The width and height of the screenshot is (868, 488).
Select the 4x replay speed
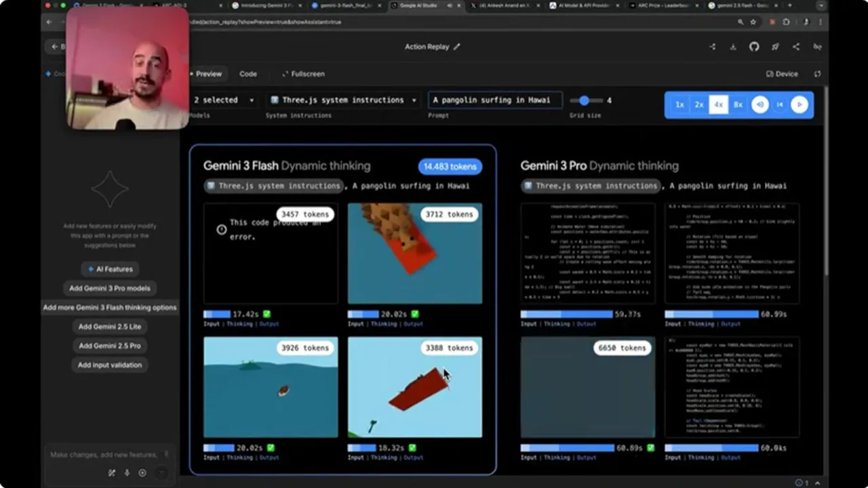[719, 105]
